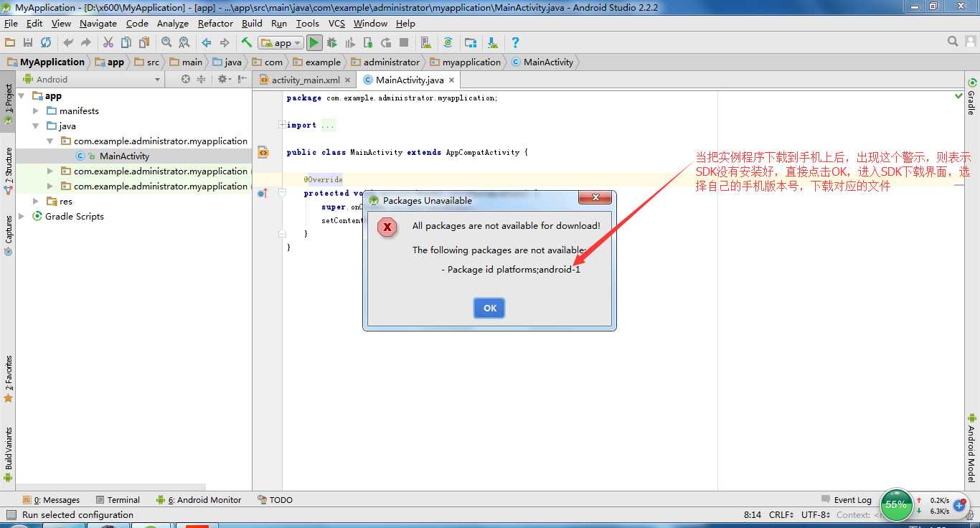Click the Paste clipboard icon
This screenshot has height=528, width=980.
(x=144, y=43)
